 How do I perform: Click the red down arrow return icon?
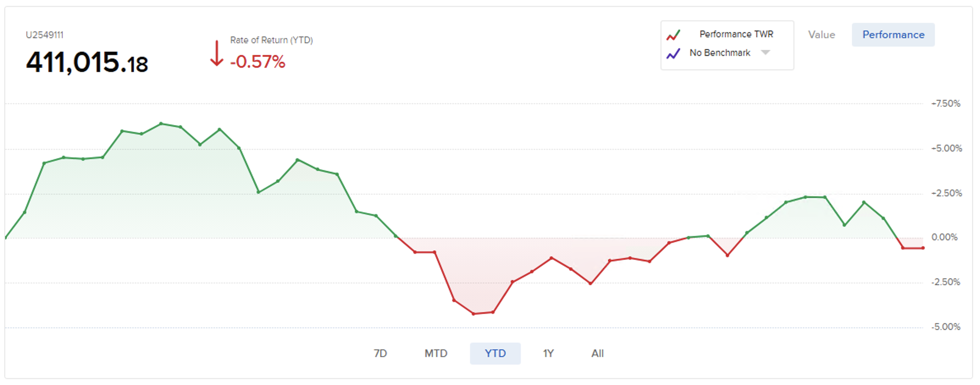216,54
